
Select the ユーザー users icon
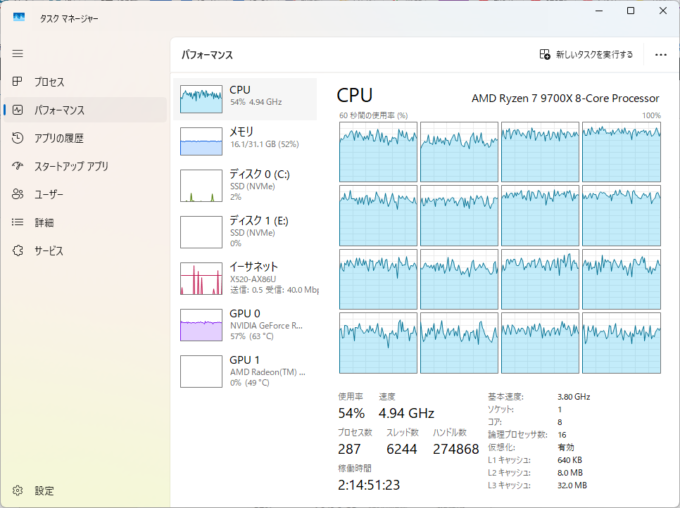pos(17,194)
